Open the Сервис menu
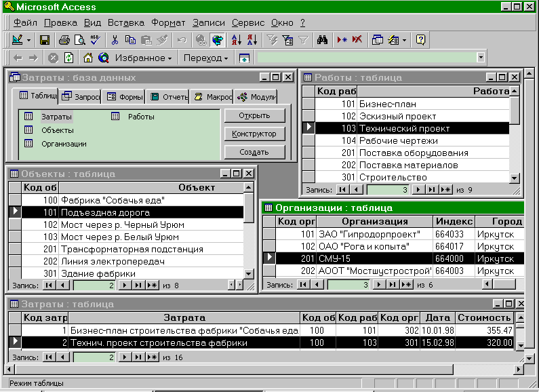This screenshot has height=392, width=539. pyautogui.click(x=248, y=22)
